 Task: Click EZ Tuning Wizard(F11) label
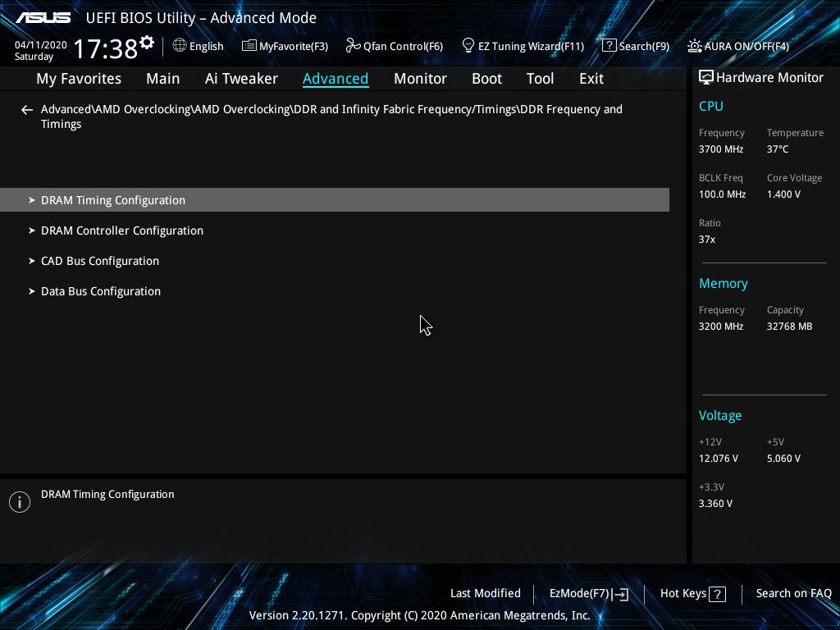point(531,47)
